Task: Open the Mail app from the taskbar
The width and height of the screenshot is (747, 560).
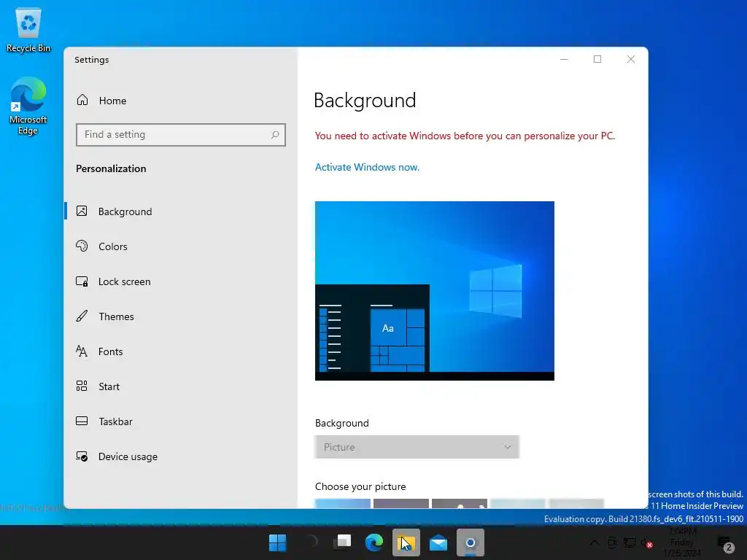Action: [438, 542]
